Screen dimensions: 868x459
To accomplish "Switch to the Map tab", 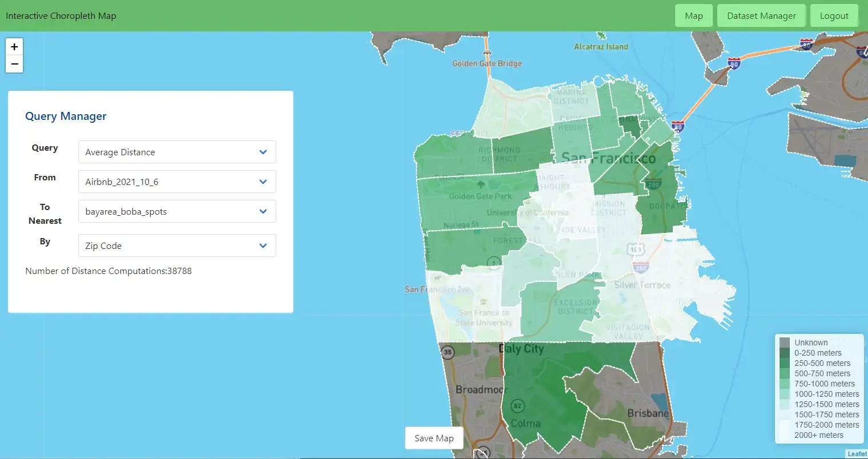I will tap(693, 15).
